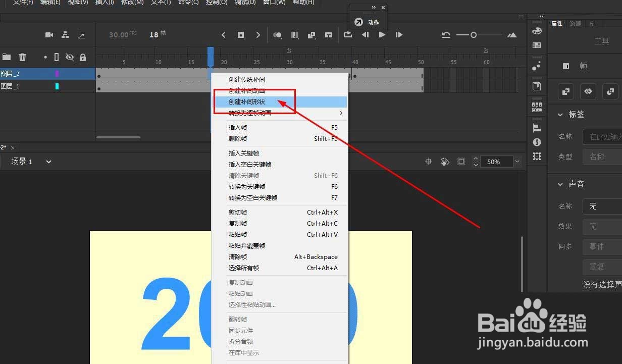The width and height of the screenshot is (622, 364).
Task: Step back one frame
Action: (x=365, y=35)
